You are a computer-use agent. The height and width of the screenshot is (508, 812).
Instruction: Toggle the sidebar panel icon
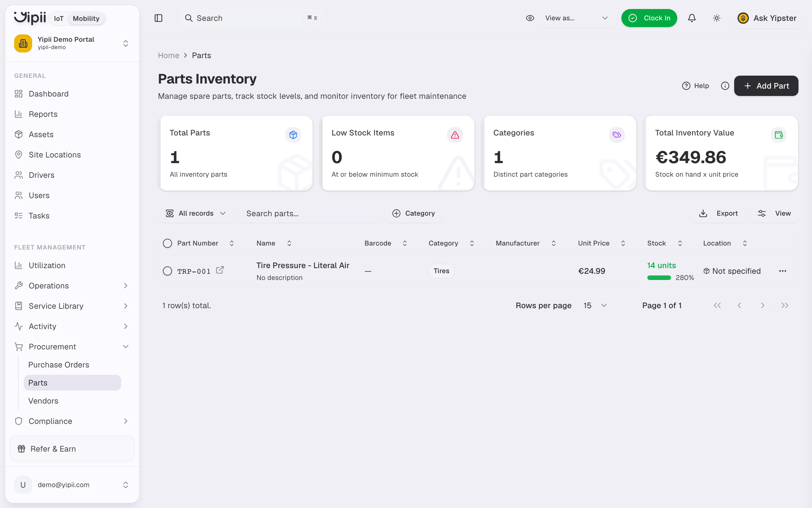coord(158,18)
